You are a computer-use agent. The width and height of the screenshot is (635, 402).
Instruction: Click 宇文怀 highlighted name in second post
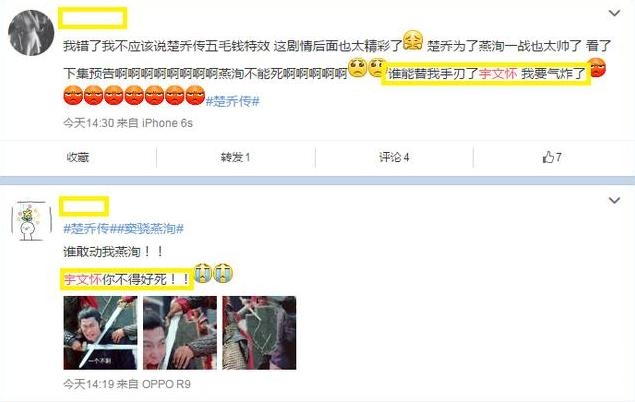(83, 279)
